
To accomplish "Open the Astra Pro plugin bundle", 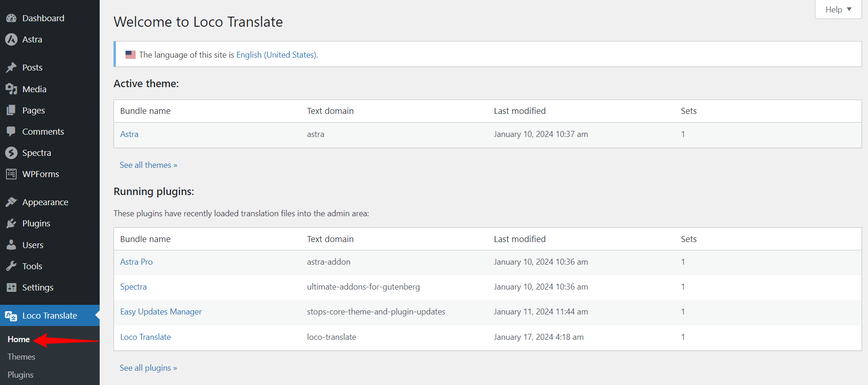I will point(136,262).
